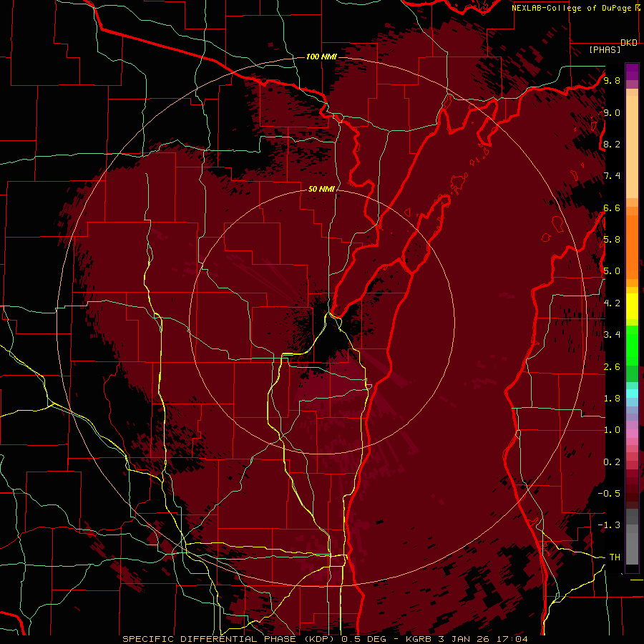Screen dimensions: 644x644
Task: Click the -0.5 value on color scale
Action: (609, 494)
